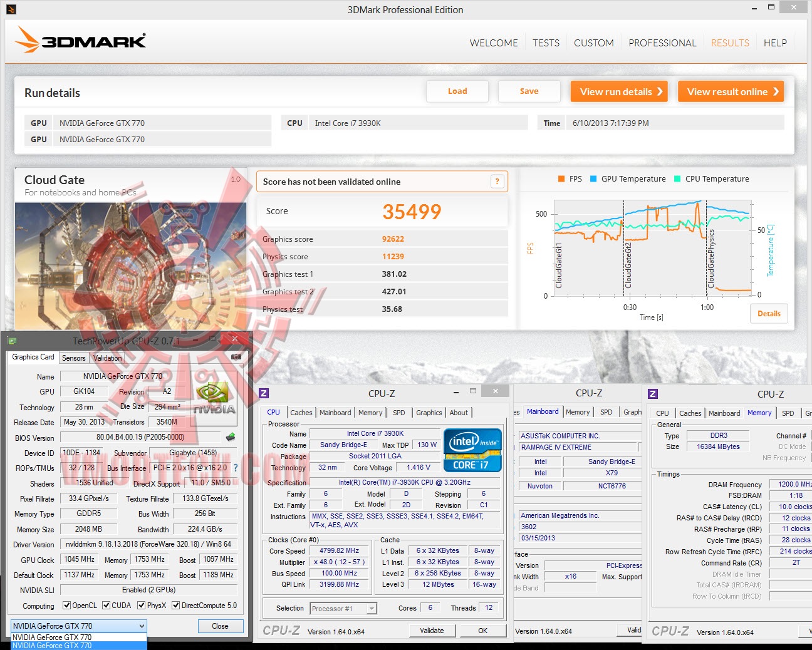Image resolution: width=812 pixels, height=650 pixels.
Task: Click the 3DMark title bar app icon
Action: click(11, 9)
